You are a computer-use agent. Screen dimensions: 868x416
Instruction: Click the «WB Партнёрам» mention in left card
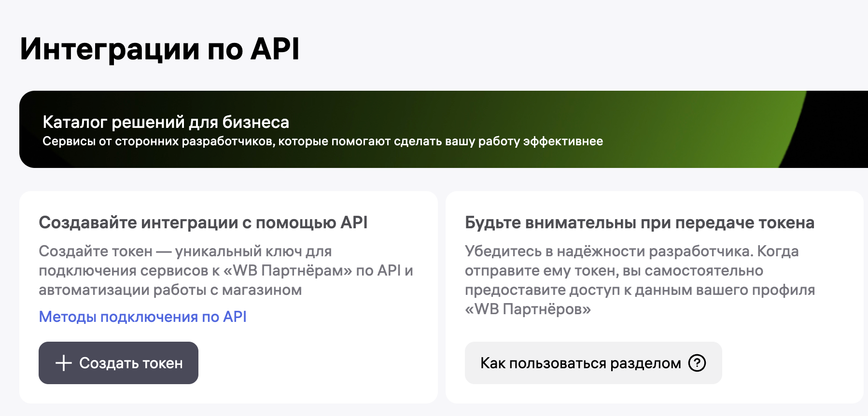[x=288, y=271]
